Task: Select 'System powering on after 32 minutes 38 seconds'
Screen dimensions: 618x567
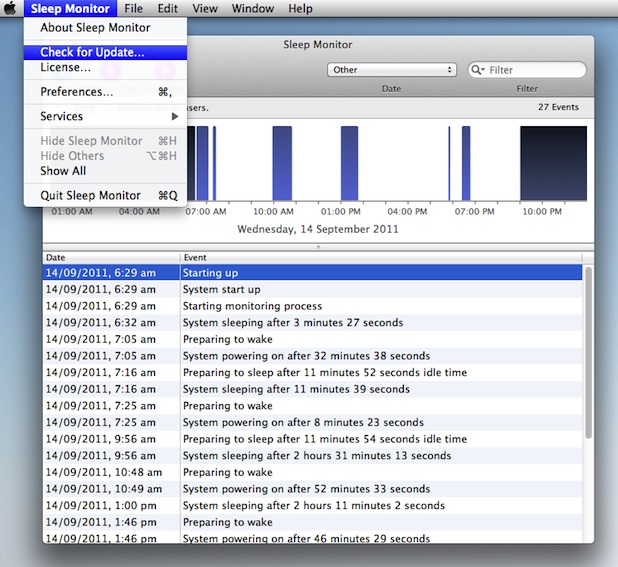Action: [313, 356]
